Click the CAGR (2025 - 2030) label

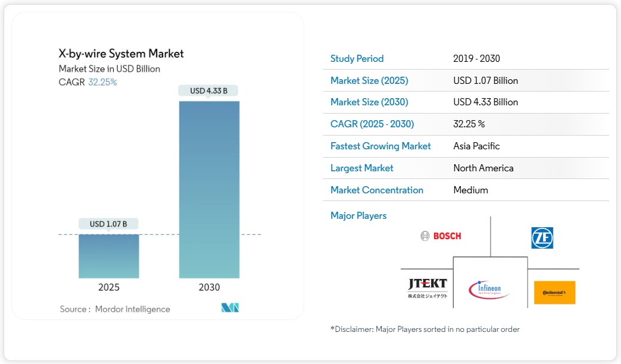[x=372, y=124]
